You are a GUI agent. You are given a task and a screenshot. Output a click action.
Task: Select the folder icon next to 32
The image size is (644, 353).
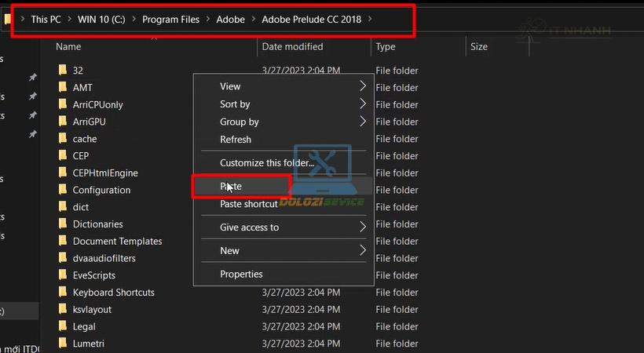63,71
